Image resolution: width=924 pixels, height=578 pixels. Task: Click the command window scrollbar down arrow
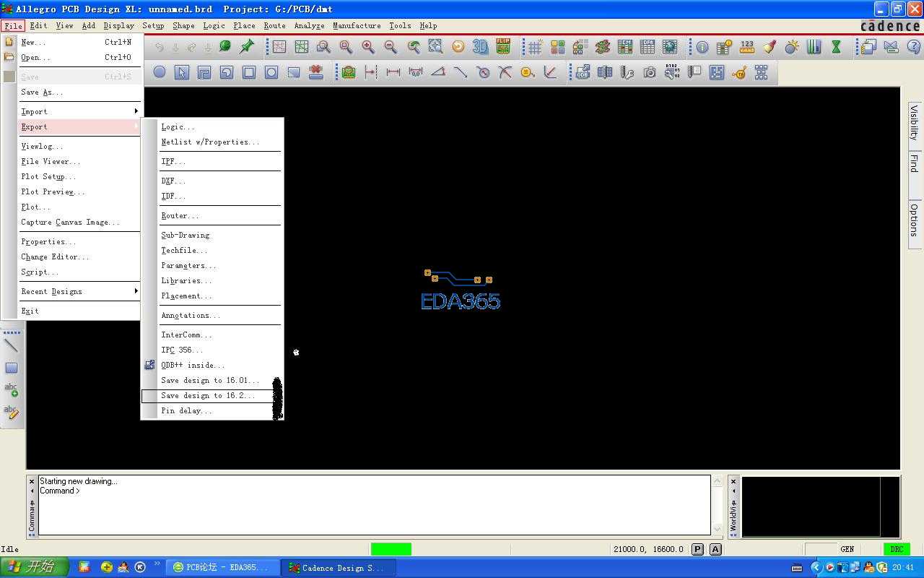click(717, 530)
